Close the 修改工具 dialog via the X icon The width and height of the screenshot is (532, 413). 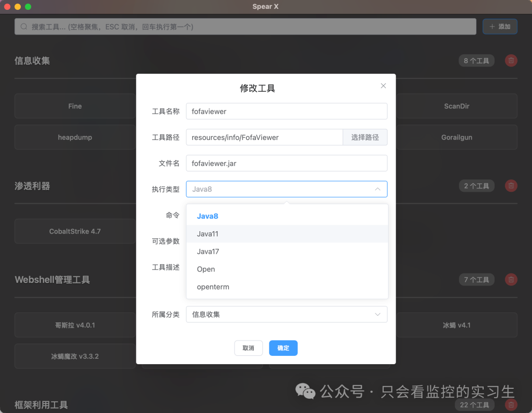(383, 85)
